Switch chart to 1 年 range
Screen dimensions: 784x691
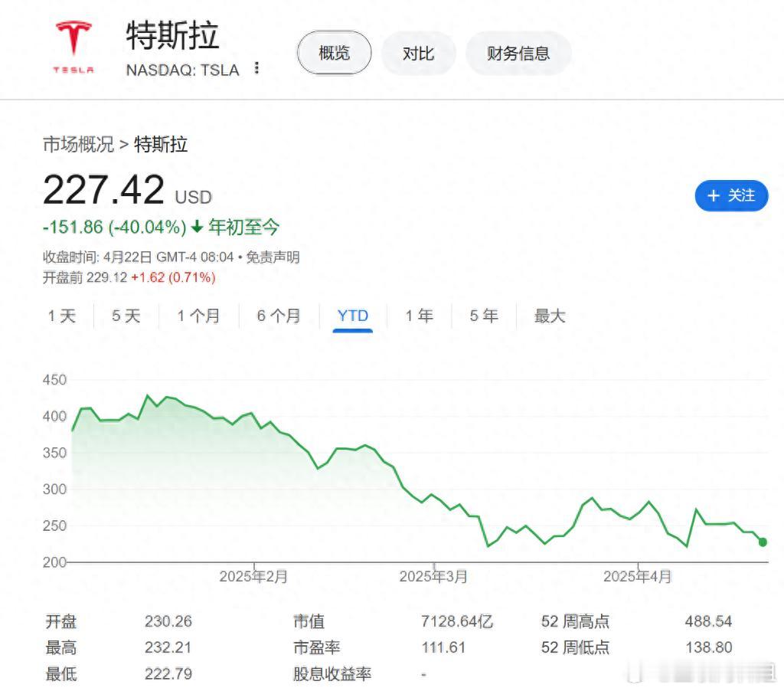[x=419, y=316]
